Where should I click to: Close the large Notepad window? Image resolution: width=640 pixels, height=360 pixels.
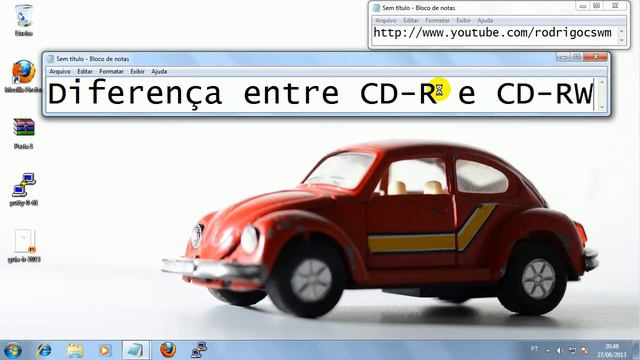(x=596, y=57)
